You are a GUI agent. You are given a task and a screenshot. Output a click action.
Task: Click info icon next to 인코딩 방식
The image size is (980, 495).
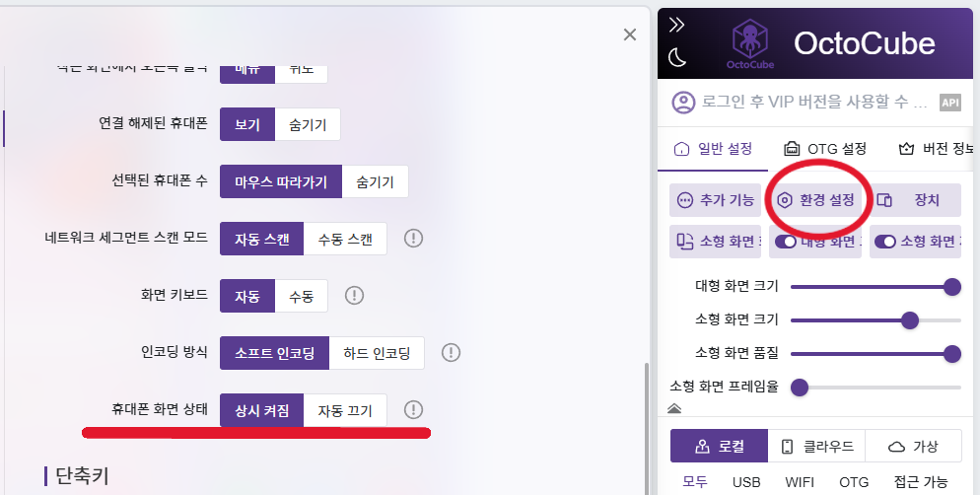coord(451,352)
